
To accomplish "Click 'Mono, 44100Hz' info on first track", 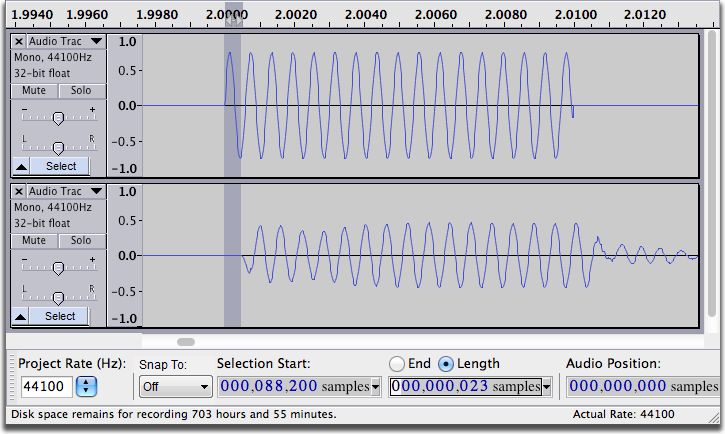I will tap(53, 57).
